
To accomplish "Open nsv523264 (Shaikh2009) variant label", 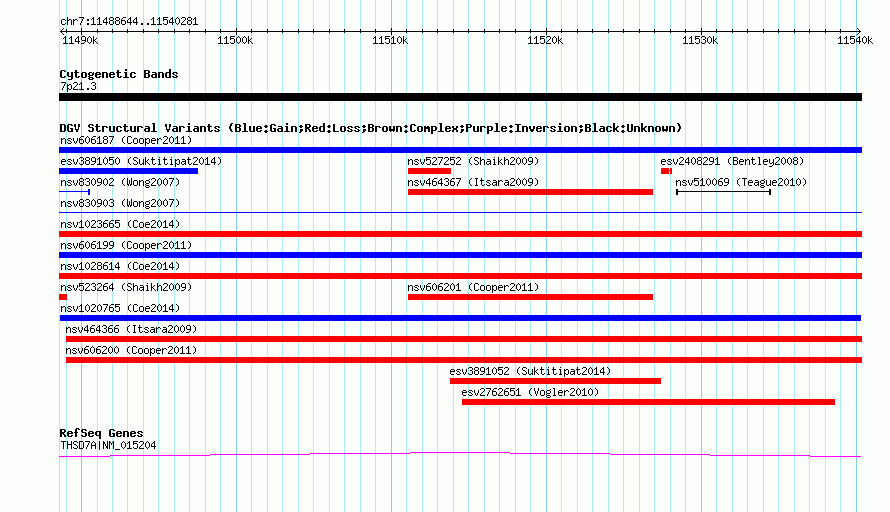I will click(x=126, y=287).
